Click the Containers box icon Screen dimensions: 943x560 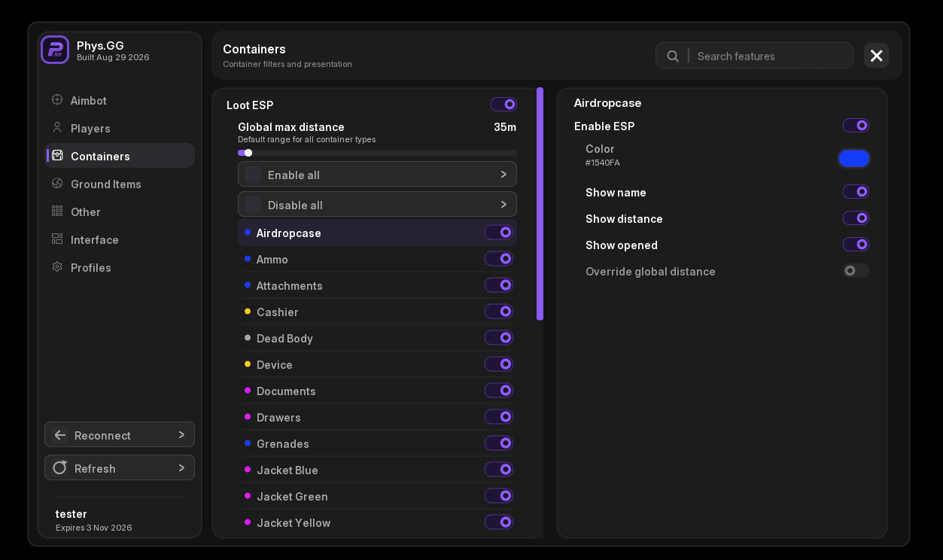[57, 156]
